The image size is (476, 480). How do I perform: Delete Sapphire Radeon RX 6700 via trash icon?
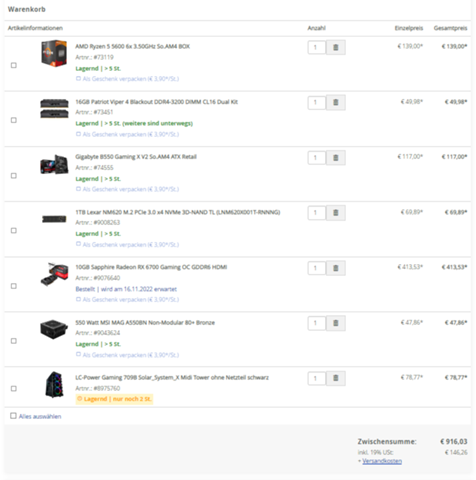[335, 268]
